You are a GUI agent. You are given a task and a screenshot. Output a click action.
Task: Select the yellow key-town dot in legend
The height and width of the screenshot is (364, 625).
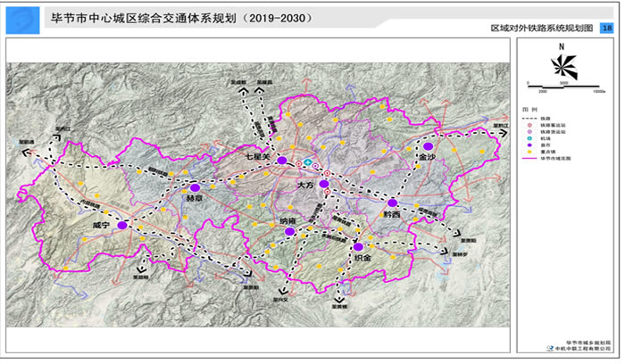tap(529, 151)
